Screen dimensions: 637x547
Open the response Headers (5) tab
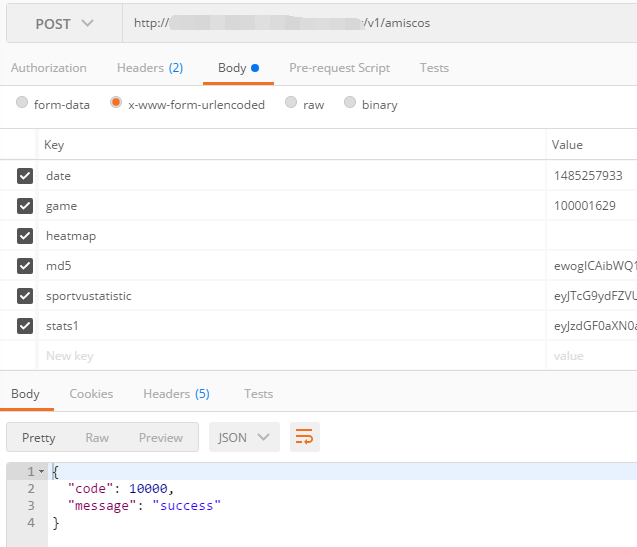coord(176,394)
